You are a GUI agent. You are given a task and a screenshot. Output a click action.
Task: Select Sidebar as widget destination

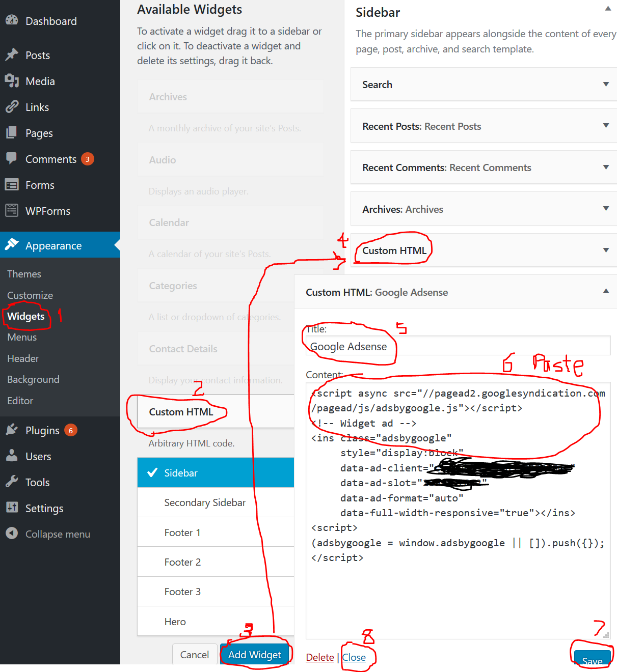(216, 473)
